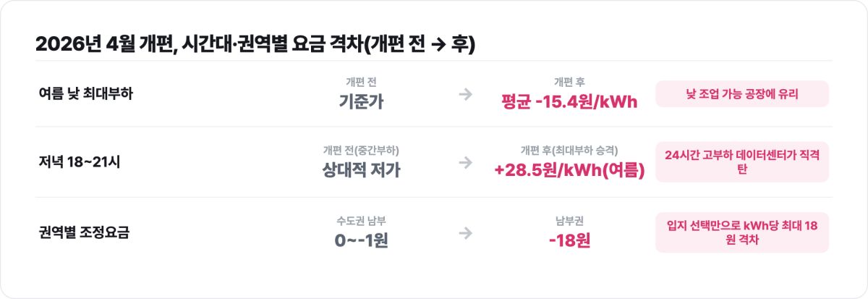This screenshot has height=299, width=868.
Task: Click the 개편 후(최대부하 승격) column caption
Action: coord(569,151)
